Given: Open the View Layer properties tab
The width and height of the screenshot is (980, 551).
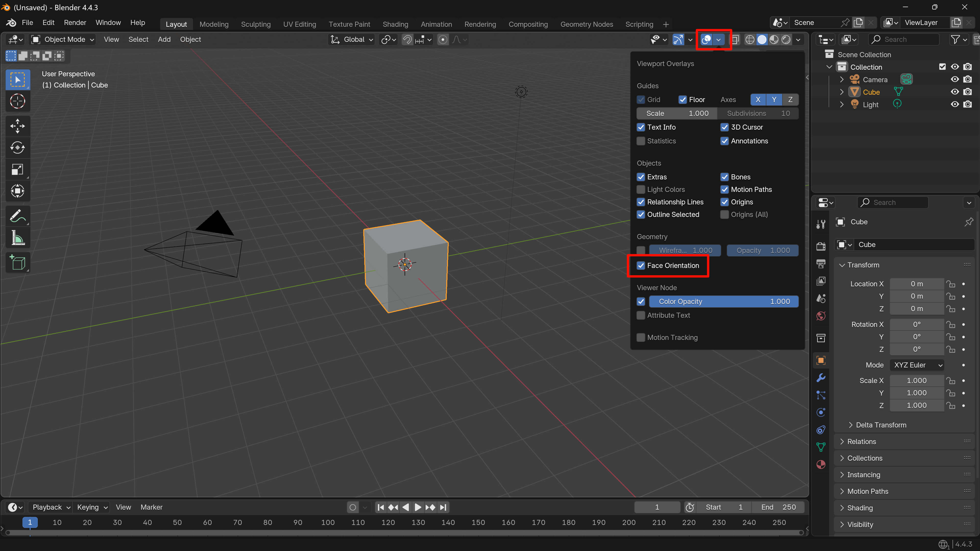Looking at the screenshot, I should click(821, 281).
